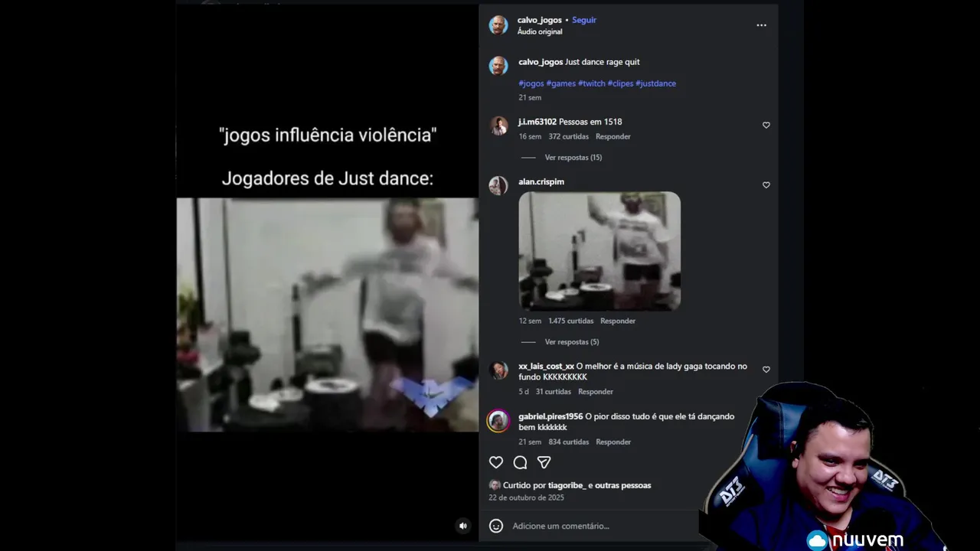Viewport: 980px width, 551px height.
Task: View the 834 curtidas on gabriel.pires1956's comment
Action: 569,442
